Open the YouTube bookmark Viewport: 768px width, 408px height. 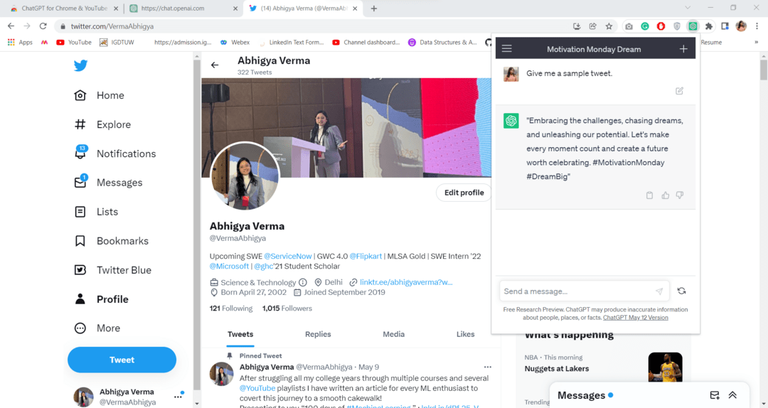tap(74, 42)
